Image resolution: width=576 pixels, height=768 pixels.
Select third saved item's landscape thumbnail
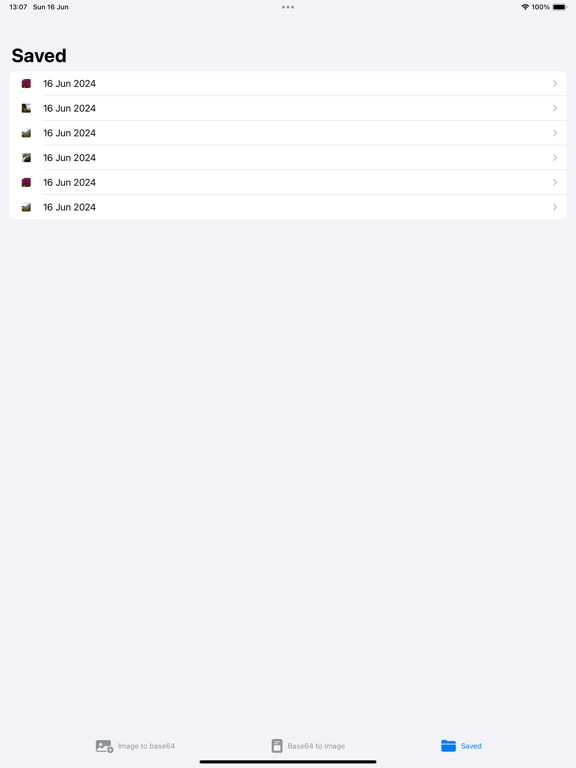pyautogui.click(x=26, y=133)
